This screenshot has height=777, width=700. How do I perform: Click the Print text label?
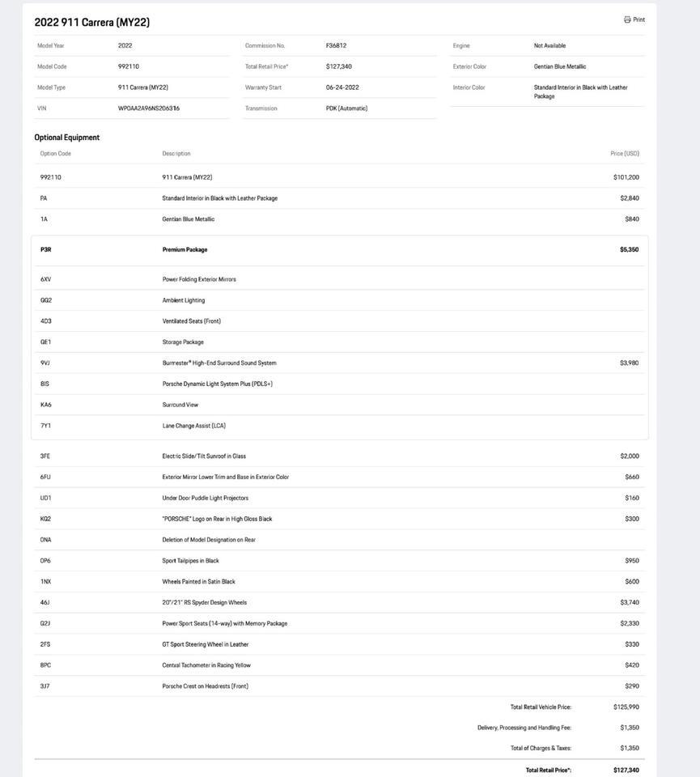pos(639,19)
